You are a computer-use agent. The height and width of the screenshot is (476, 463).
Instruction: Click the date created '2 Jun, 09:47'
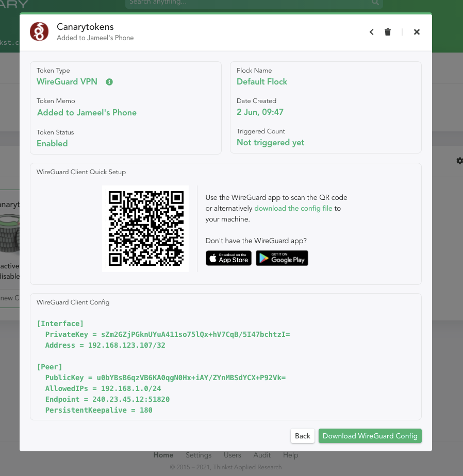click(x=260, y=112)
